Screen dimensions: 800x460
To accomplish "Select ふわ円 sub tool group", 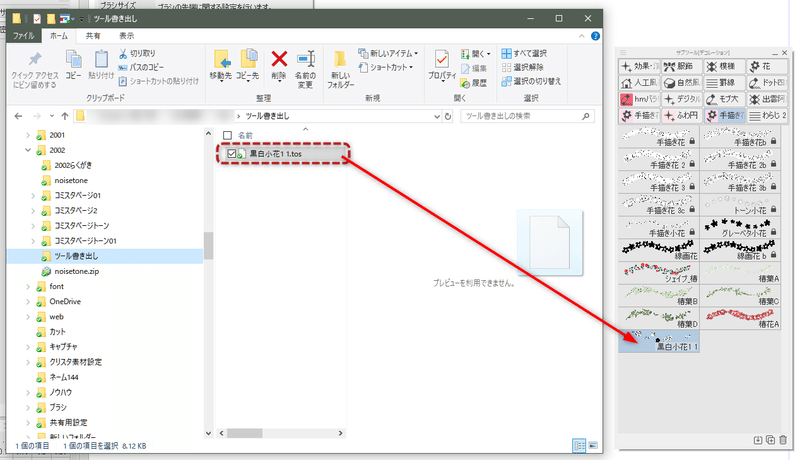I will click(x=681, y=116).
